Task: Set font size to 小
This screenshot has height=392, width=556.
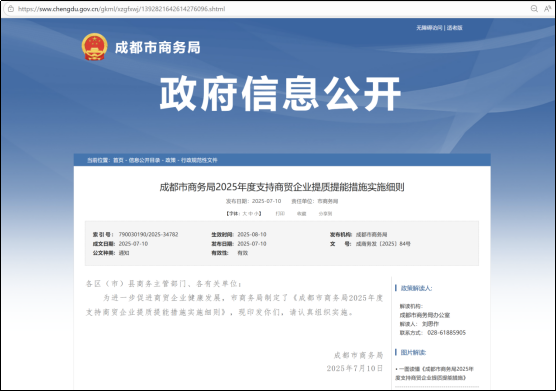Action: coord(256,214)
